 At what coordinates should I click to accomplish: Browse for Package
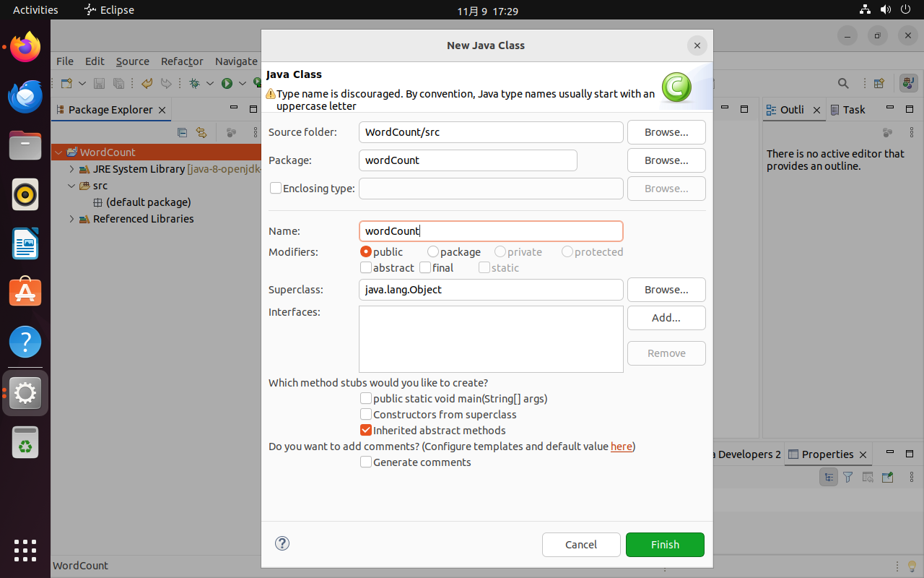tap(666, 160)
